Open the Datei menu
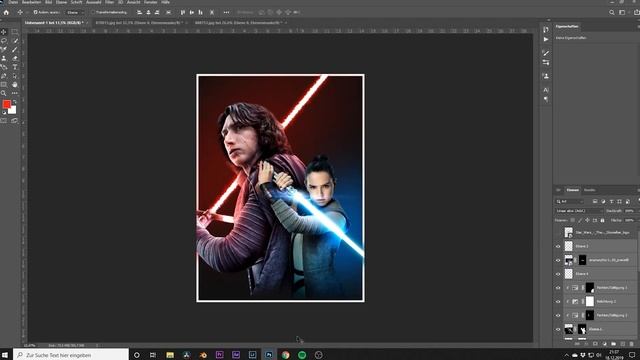 click(x=13, y=2)
